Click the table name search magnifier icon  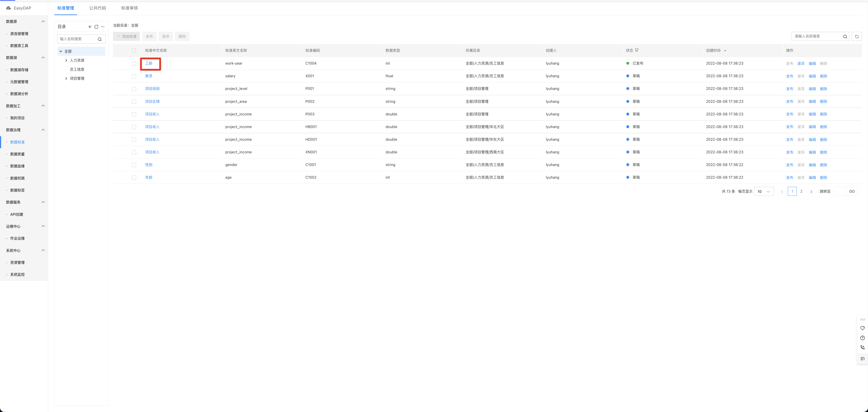[845, 36]
